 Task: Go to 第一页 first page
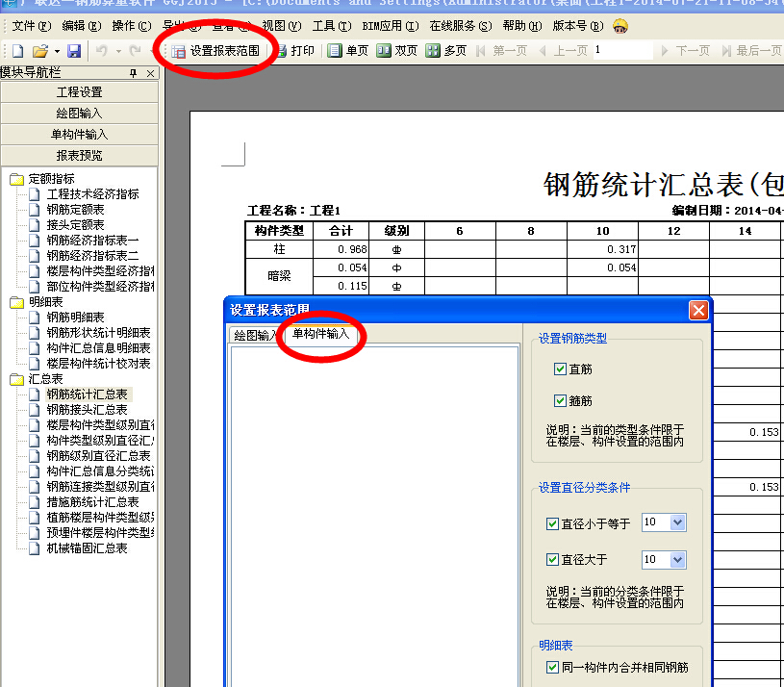502,50
